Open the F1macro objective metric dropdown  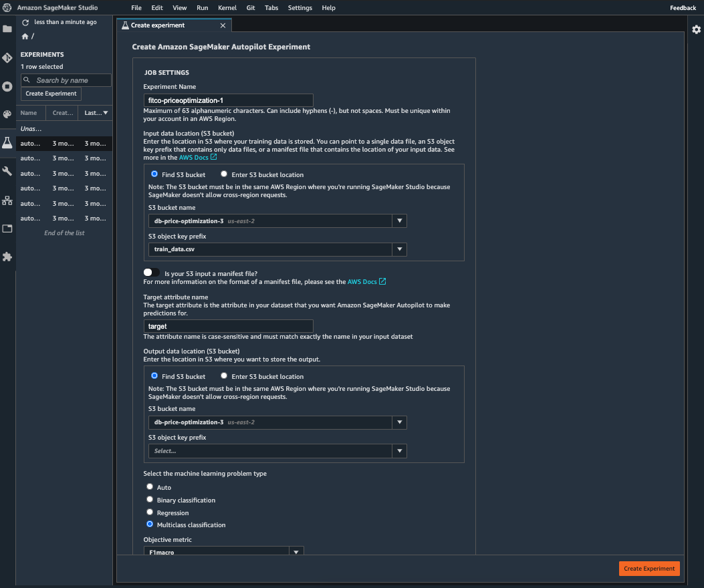(296, 551)
